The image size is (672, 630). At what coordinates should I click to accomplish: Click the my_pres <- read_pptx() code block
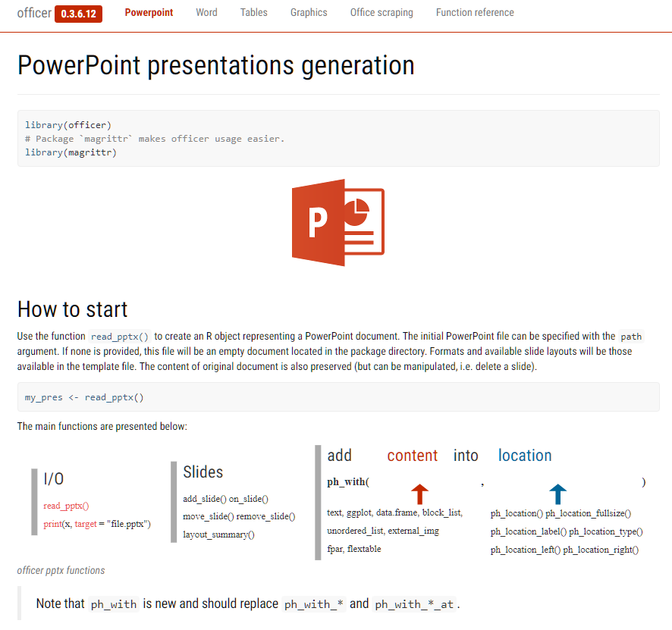pyautogui.click(x=338, y=397)
